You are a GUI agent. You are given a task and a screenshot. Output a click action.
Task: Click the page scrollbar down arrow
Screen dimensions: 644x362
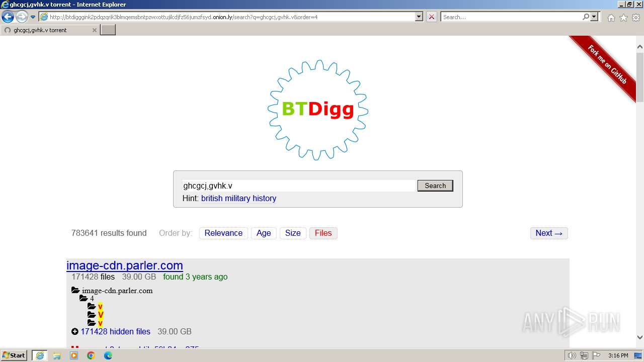(640, 337)
